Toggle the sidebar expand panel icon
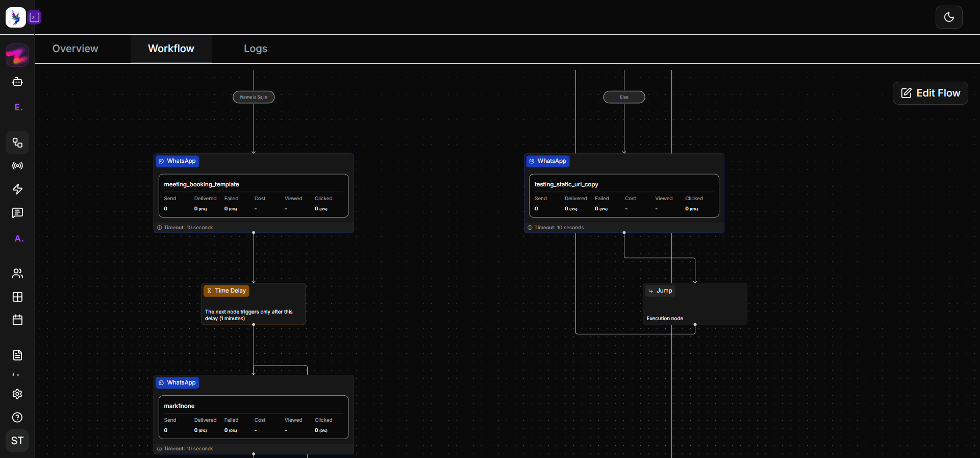Image resolution: width=980 pixels, height=458 pixels. (x=35, y=17)
